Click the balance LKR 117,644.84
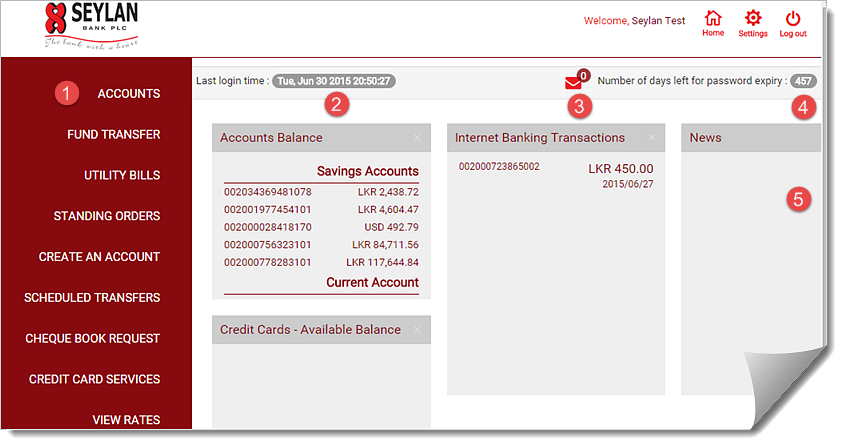This screenshot has width=842, height=445. point(382,263)
